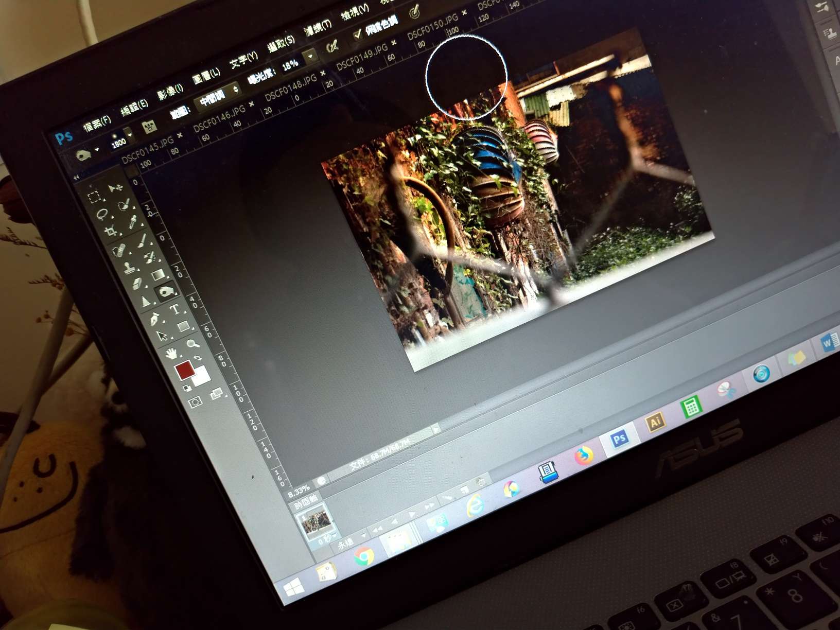Select the Quick Selection tool
840x630 pixels.
[x=124, y=204]
